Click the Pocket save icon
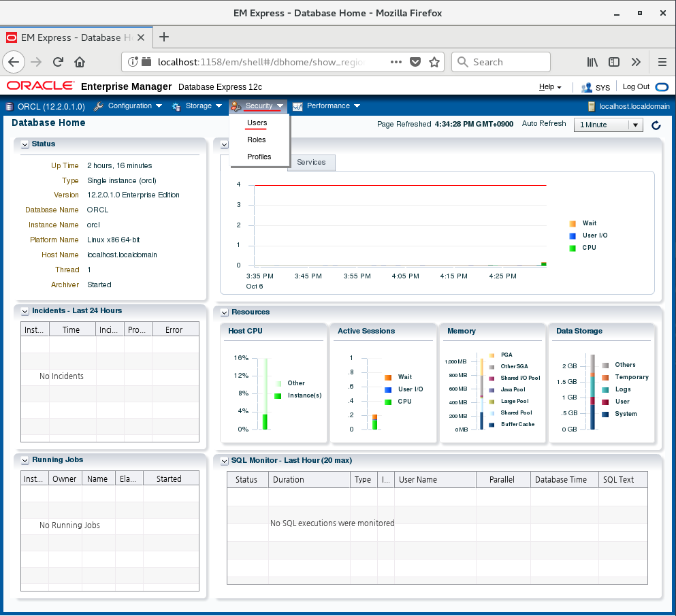Image resolution: width=676 pixels, height=616 pixels. [415, 62]
